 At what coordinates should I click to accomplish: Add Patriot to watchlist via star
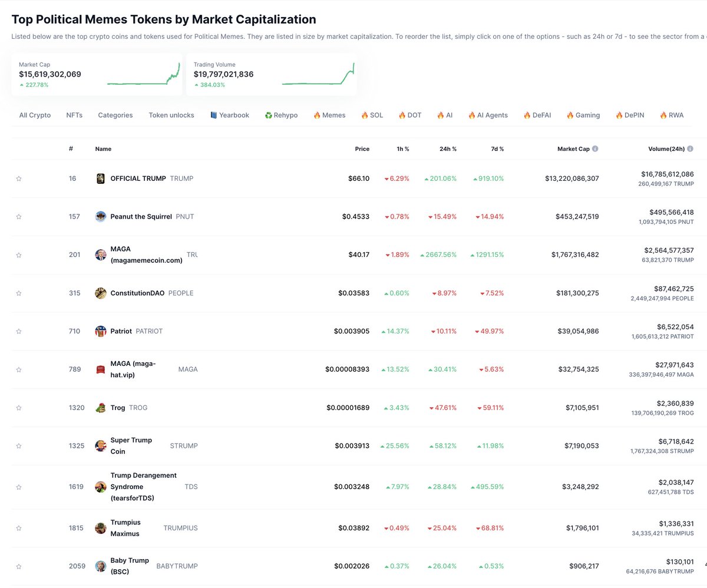(19, 332)
